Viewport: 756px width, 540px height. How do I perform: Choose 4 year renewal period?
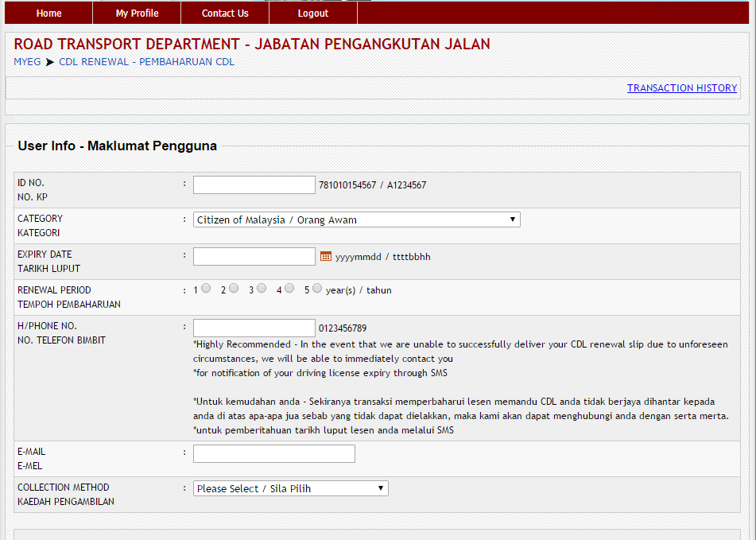tap(289, 289)
